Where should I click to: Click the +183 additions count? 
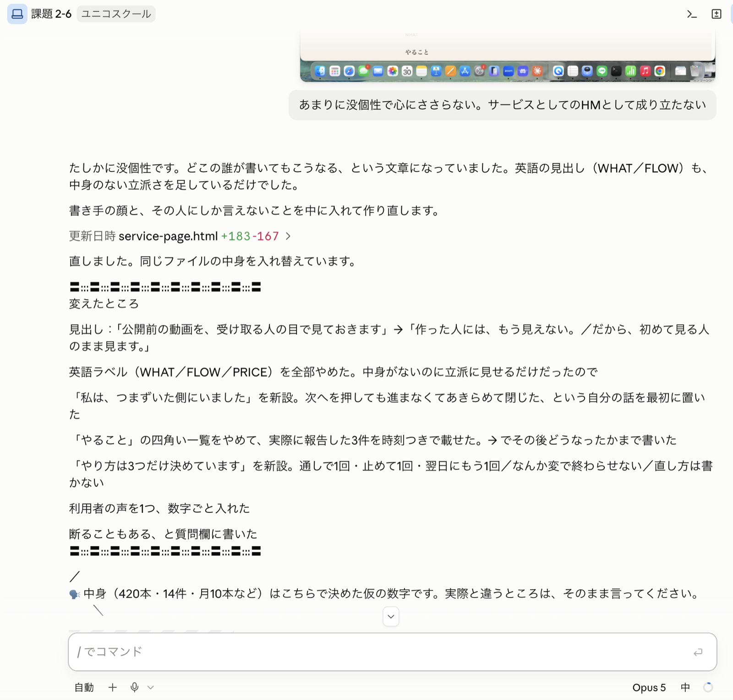(235, 236)
